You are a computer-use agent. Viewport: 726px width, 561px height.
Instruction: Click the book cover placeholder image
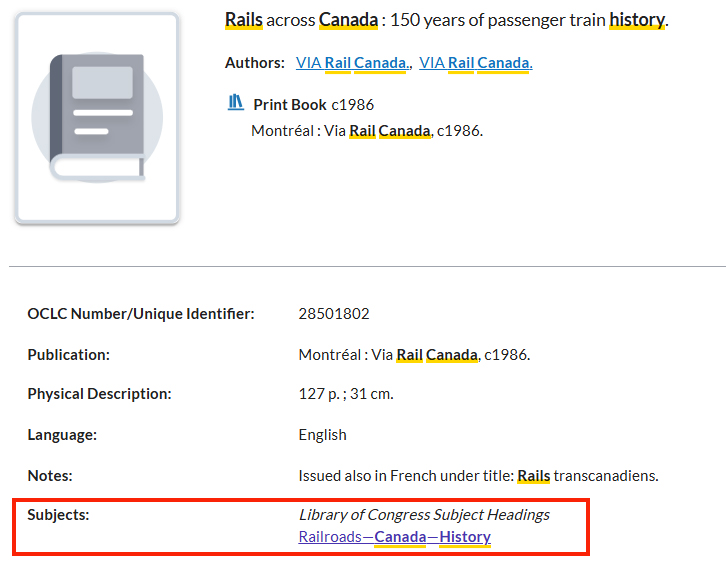coord(97,118)
